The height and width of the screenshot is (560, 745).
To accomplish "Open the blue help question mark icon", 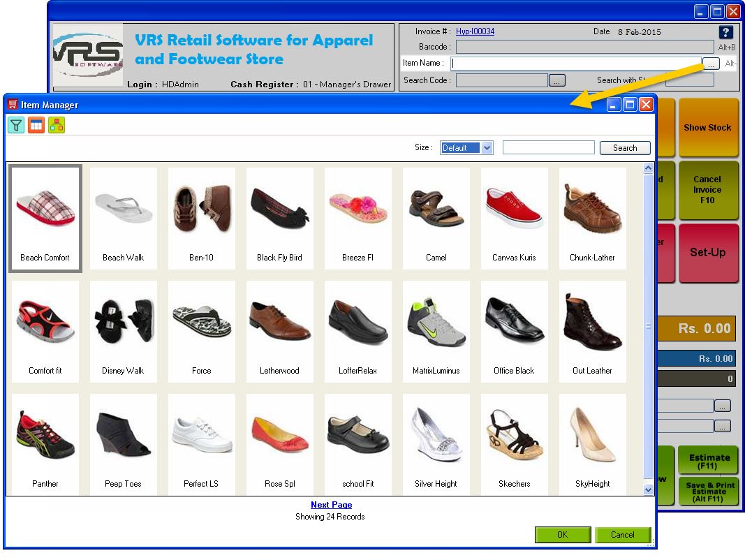I will [x=725, y=32].
